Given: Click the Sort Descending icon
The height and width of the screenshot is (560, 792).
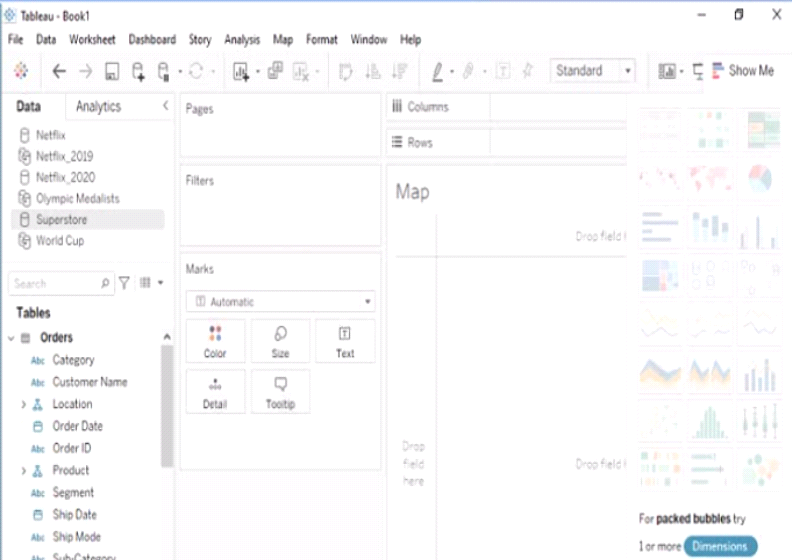Looking at the screenshot, I should coord(400,71).
